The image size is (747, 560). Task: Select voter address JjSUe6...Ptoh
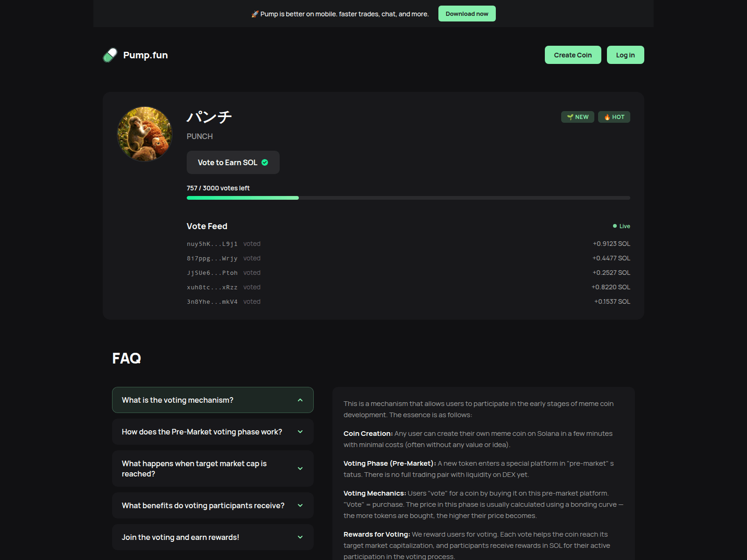tap(212, 273)
